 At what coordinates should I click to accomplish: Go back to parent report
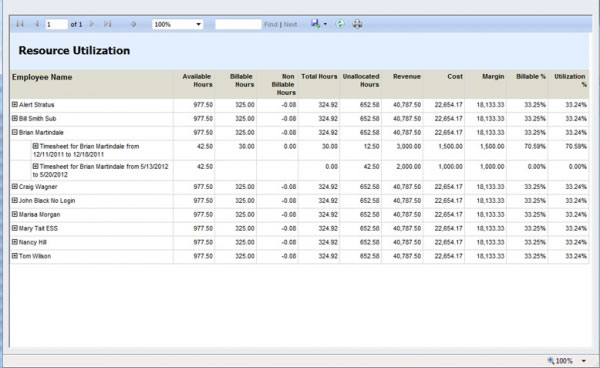click(x=133, y=24)
